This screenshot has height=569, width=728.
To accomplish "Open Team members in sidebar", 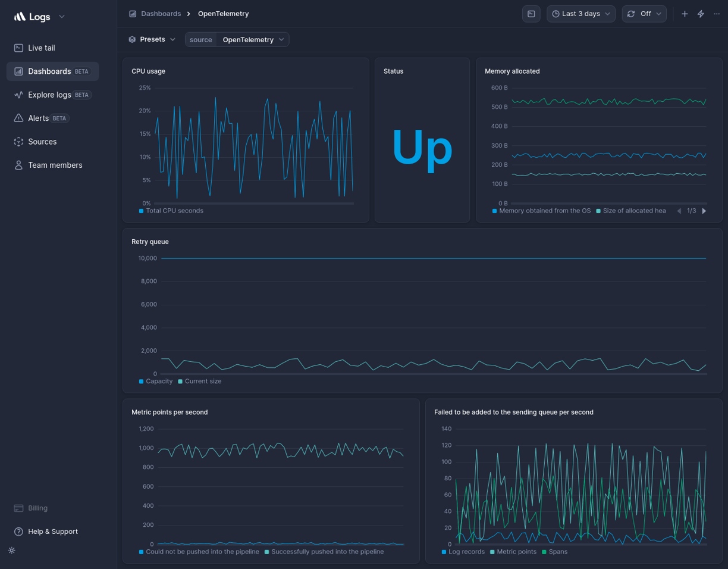I will tap(52, 165).
